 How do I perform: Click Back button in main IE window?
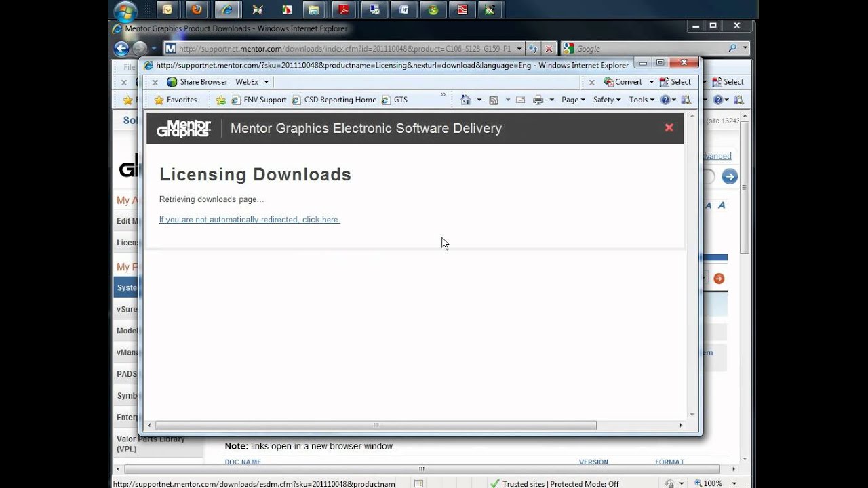point(121,48)
